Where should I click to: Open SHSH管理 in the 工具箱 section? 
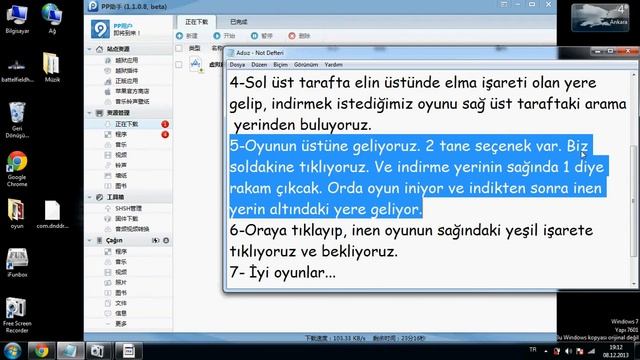pyautogui.click(x=128, y=208)
